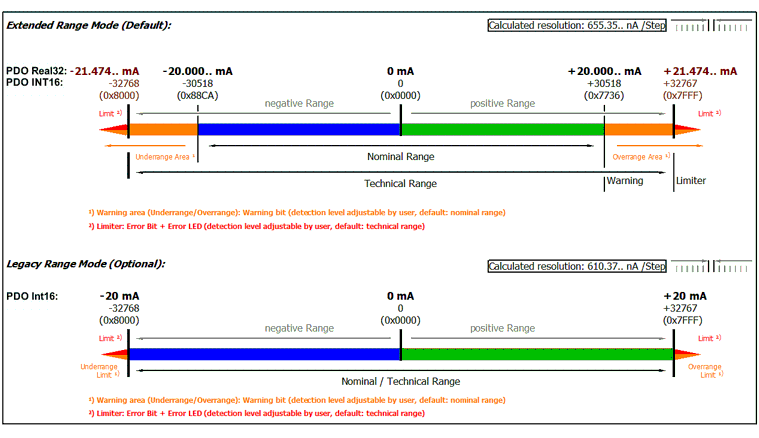Viewport: 759px width, 438px height.
Task: Click the '+20 mA' value
Action: pyautogui.click(x=685, y=296)
